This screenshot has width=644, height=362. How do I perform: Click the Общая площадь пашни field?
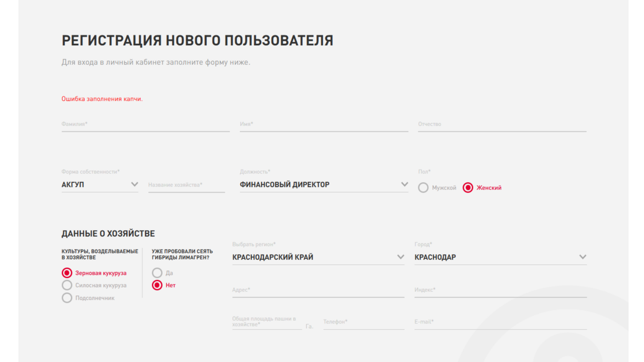coord(267,322)
